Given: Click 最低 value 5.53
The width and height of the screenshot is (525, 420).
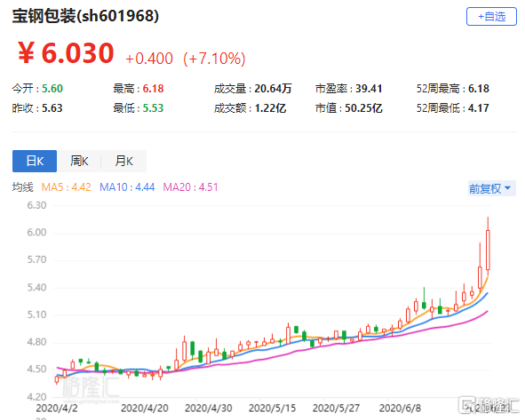Looking at the screenshot, I should 154,108.
